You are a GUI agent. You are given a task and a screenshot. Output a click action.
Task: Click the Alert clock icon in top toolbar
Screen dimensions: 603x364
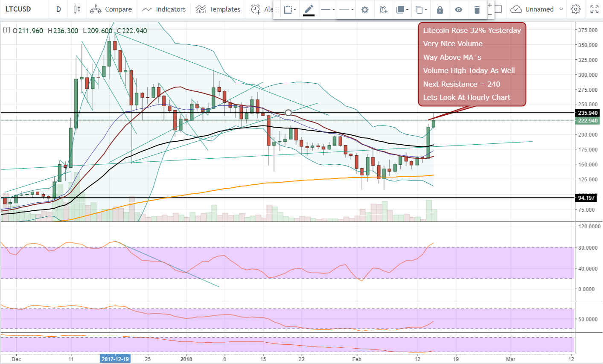[256, 9]
